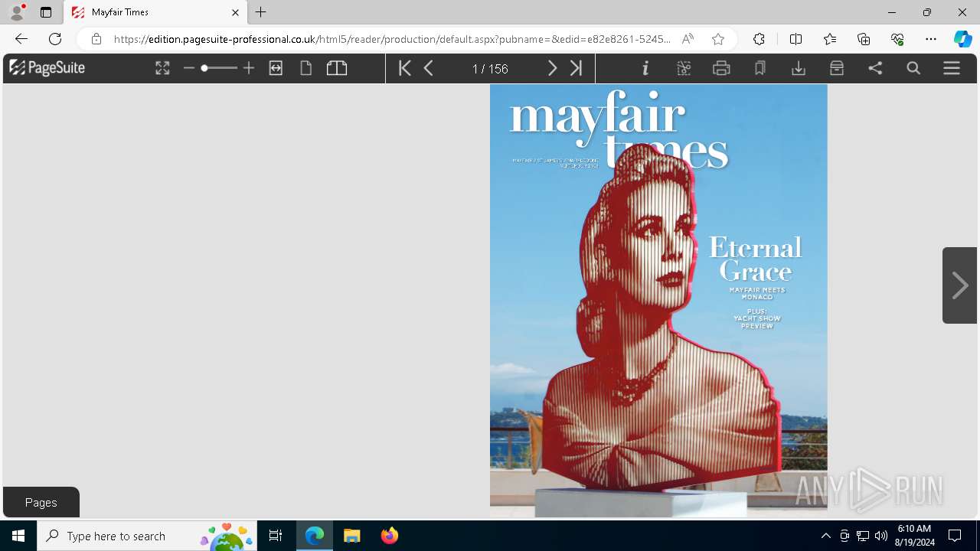
Task: Reload the current page
Action: 55,39
